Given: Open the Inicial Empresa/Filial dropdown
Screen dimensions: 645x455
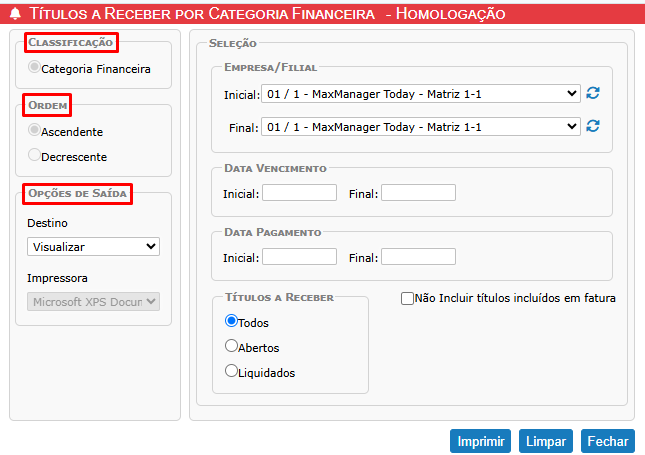Looking at the screenshot, I should [420, 94].
